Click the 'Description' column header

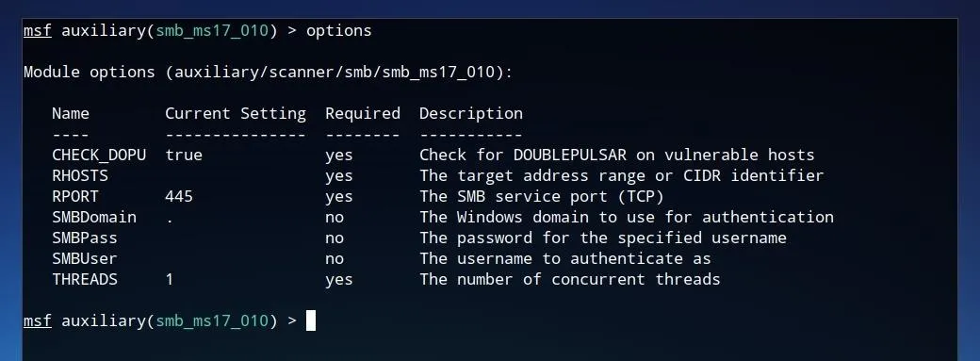[x=470, y=114]
